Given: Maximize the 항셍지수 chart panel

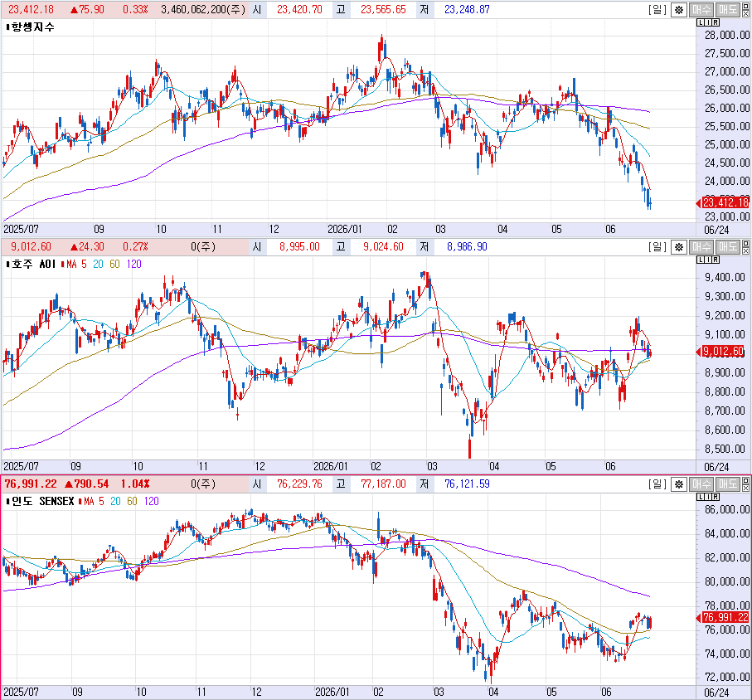Looking at the screenshot, I should pyautogui.click(x=745, y=7).
